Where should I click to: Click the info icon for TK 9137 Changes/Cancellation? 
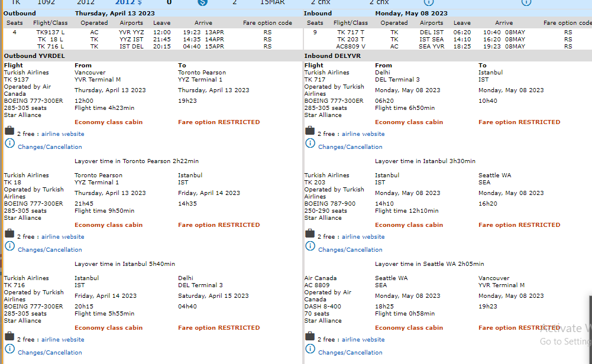pyautogui.click(x=10, y=144)
